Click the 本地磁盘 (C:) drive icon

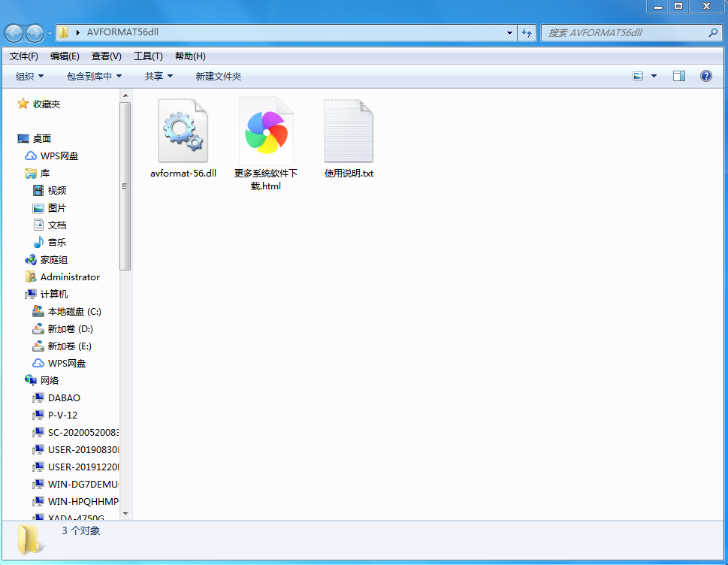(x=38, y=311)
